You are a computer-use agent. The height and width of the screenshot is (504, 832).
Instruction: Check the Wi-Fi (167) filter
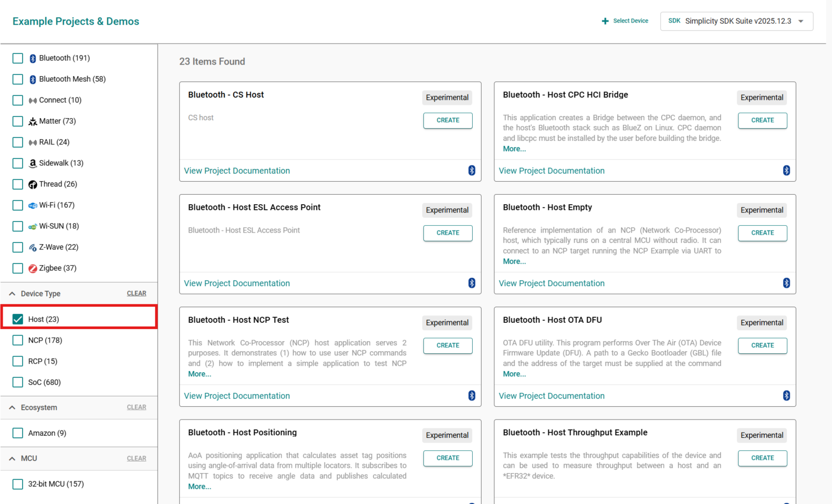click(18, 205)
